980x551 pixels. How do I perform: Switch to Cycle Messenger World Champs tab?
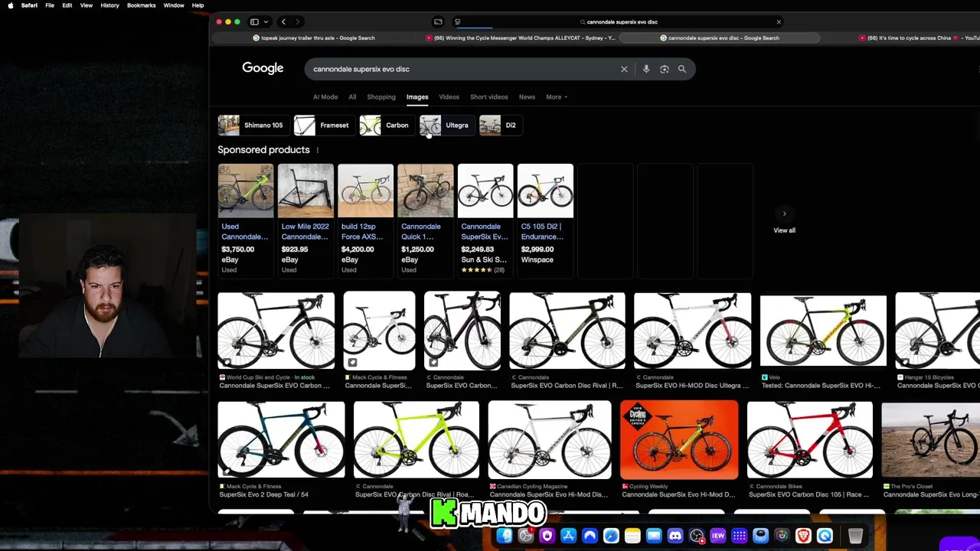(521, 37)
